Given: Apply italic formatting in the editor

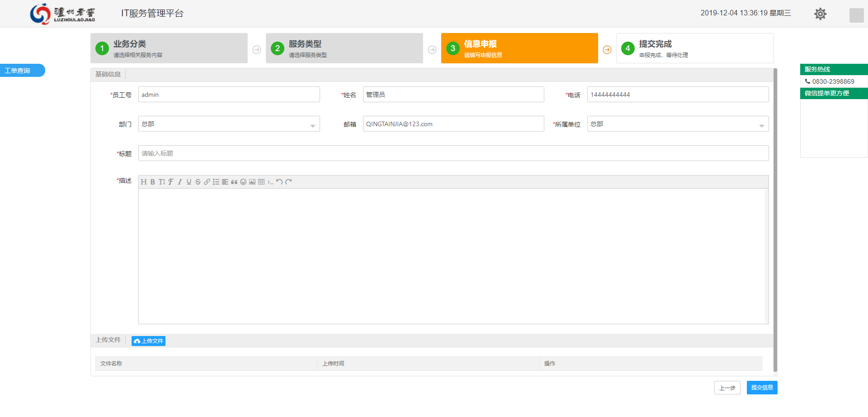Looking at the screenshot, I should point(180,182).
